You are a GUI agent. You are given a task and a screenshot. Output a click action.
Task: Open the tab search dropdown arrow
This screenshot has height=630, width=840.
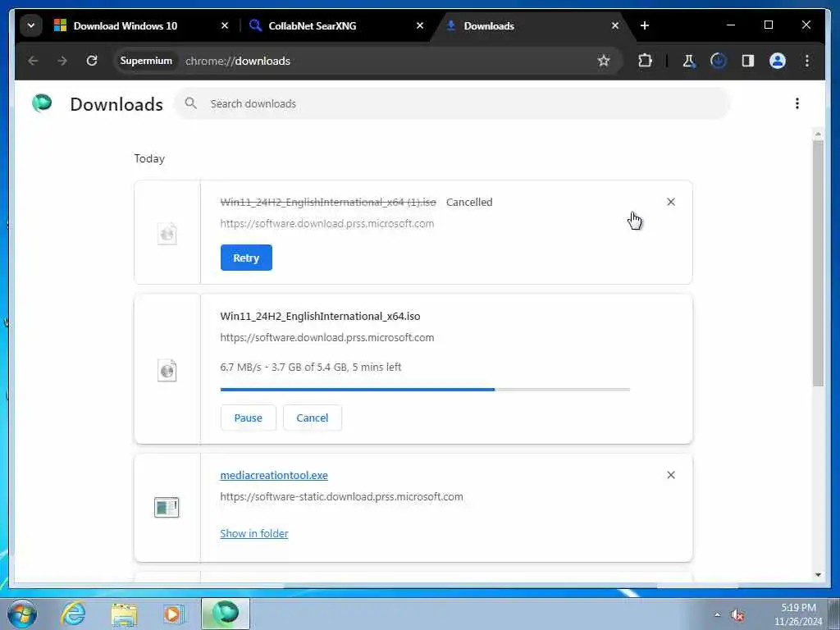coord(31,25)
